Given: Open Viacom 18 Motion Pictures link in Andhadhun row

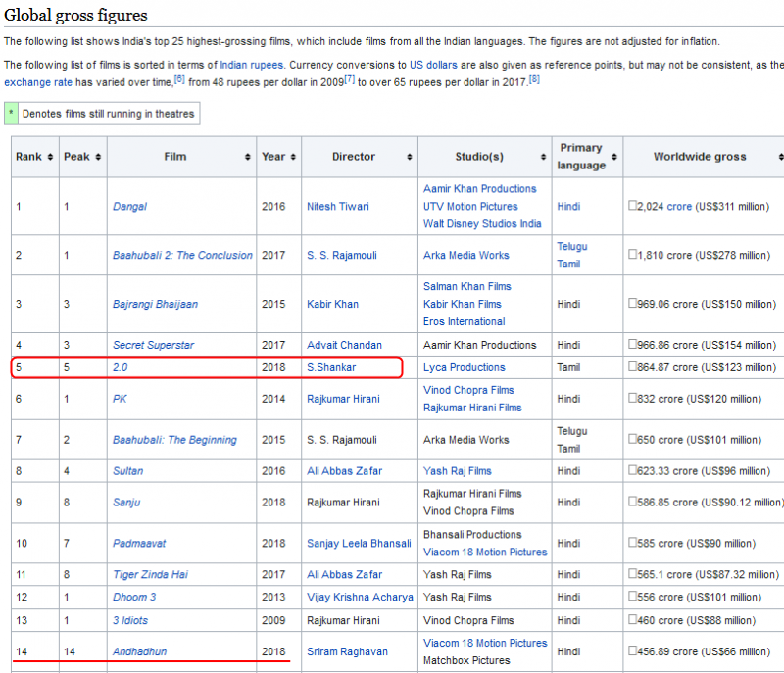Looking at the screenshot, I should click(x=485, y=643).
